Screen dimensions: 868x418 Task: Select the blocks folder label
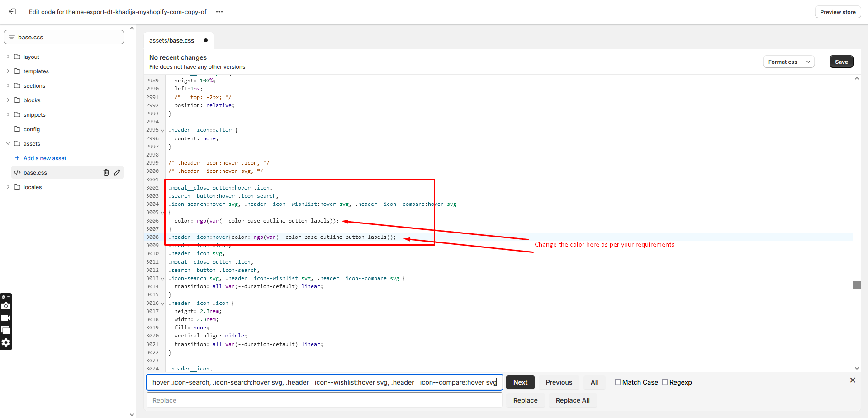32,100
